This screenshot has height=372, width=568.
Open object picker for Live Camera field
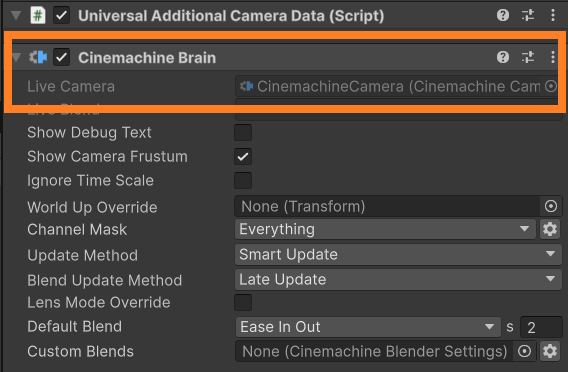click(551, 86)
